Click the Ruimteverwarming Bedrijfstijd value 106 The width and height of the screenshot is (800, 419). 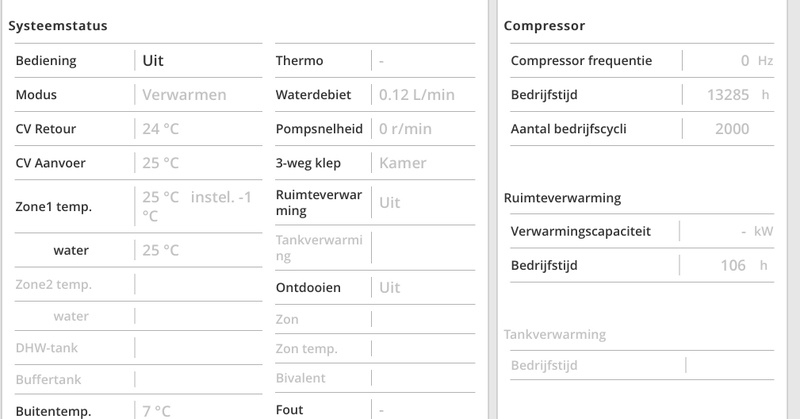click(733, 266)
